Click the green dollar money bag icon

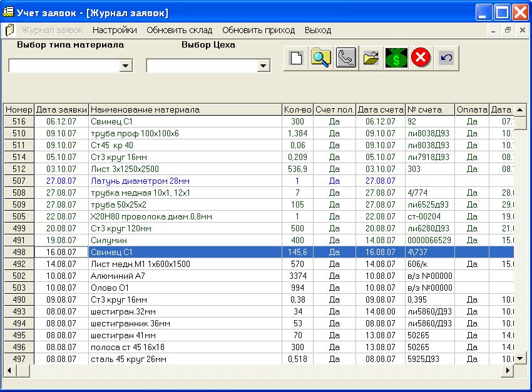(396, 58)
